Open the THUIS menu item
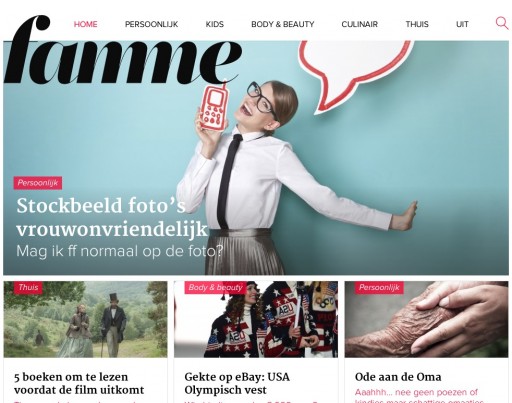This screenshot has width=512, height=403. pyautogui.click(x=417, y=24)
